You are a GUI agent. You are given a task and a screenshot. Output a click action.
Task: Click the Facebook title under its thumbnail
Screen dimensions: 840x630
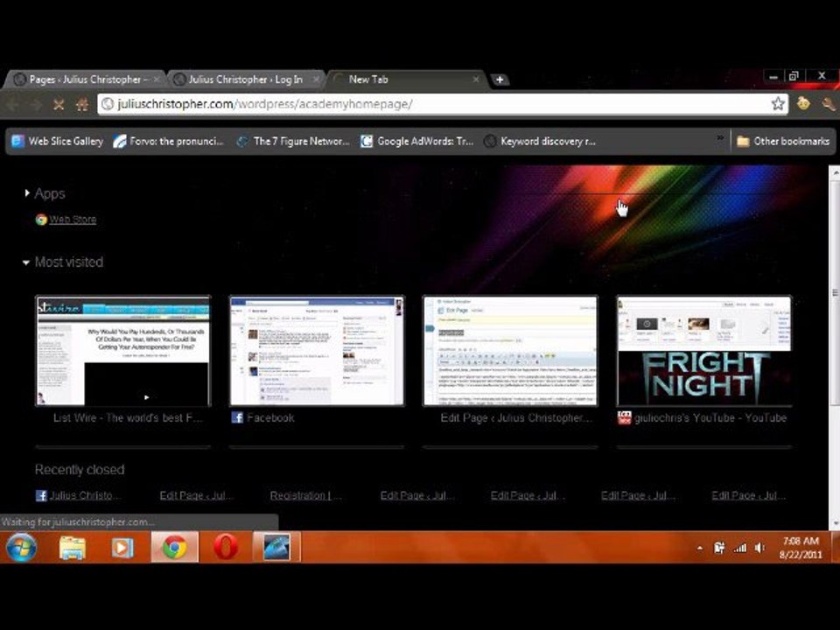tap(270, 418)
